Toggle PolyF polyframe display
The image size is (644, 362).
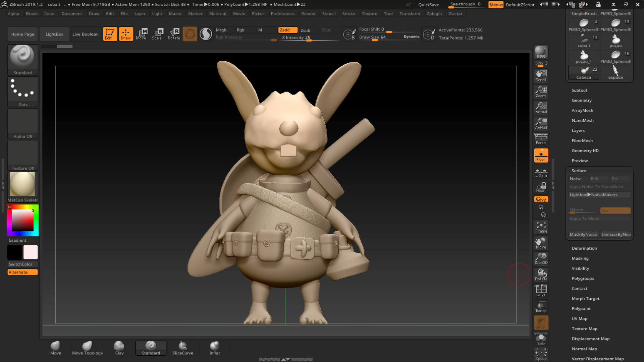coord(541,291)
